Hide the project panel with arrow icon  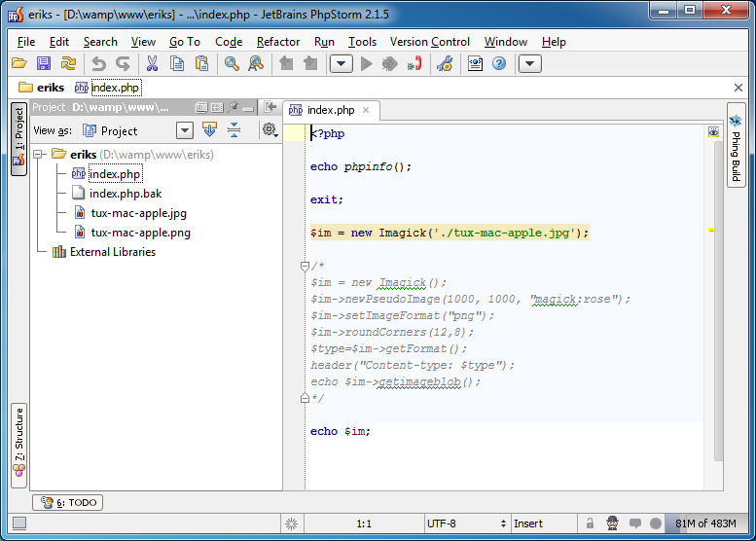coord(270,107)
